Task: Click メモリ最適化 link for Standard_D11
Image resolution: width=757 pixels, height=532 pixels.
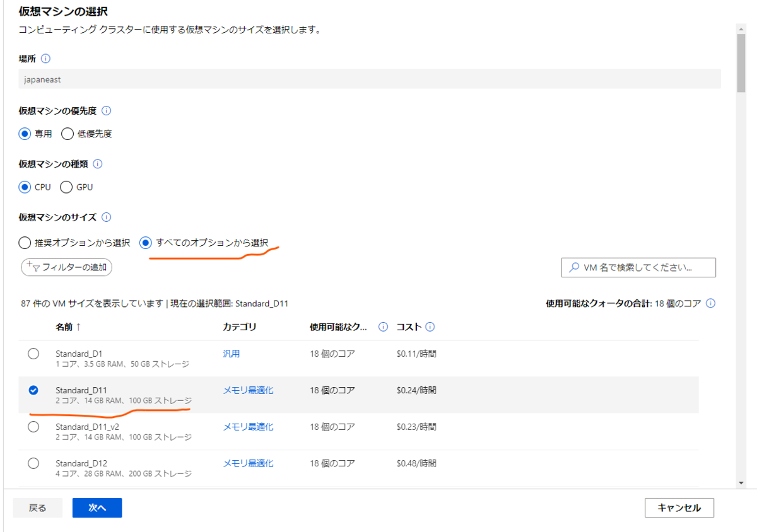Action: coord(248,390)
